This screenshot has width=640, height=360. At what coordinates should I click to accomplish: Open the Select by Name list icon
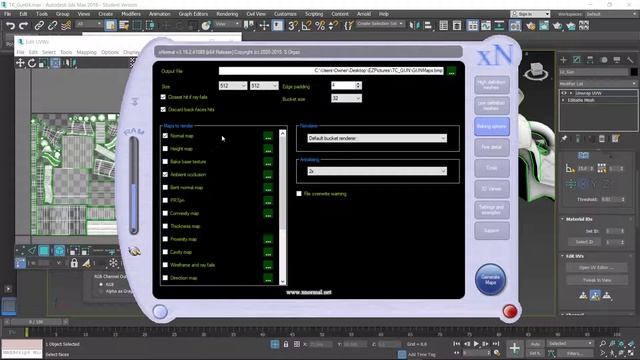coord(124,25)
